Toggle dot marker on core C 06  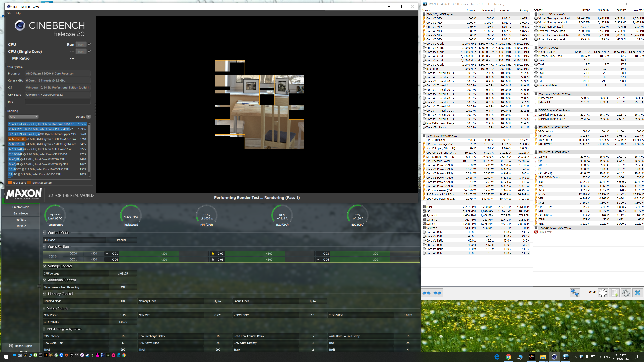tap(318, 260)
